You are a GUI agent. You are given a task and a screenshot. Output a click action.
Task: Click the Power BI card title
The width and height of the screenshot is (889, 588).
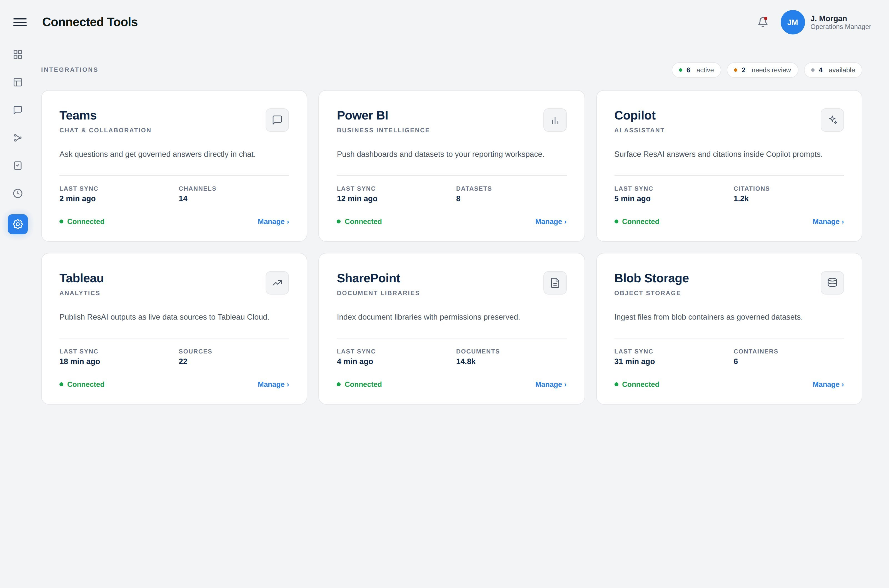tap(363, 116)
